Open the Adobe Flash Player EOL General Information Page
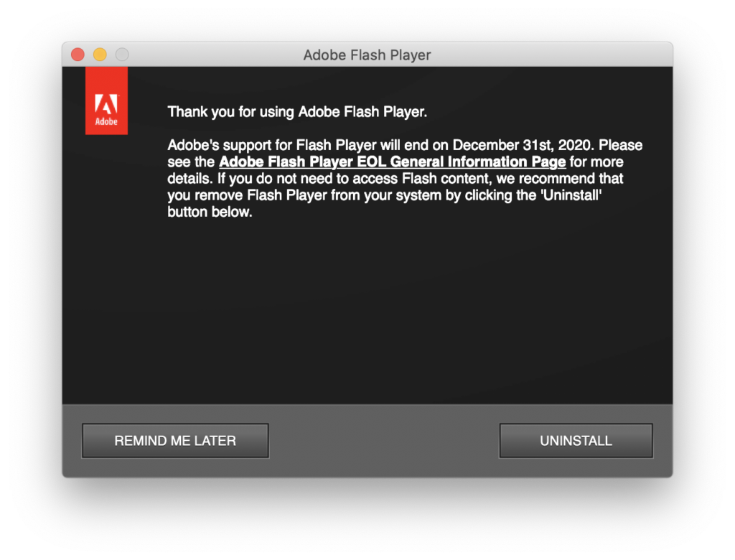Screen dimensions: 735x560 [393, 162]
